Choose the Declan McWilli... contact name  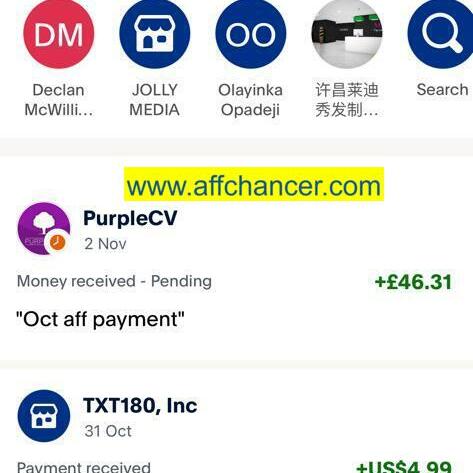[x=59, y=100]
